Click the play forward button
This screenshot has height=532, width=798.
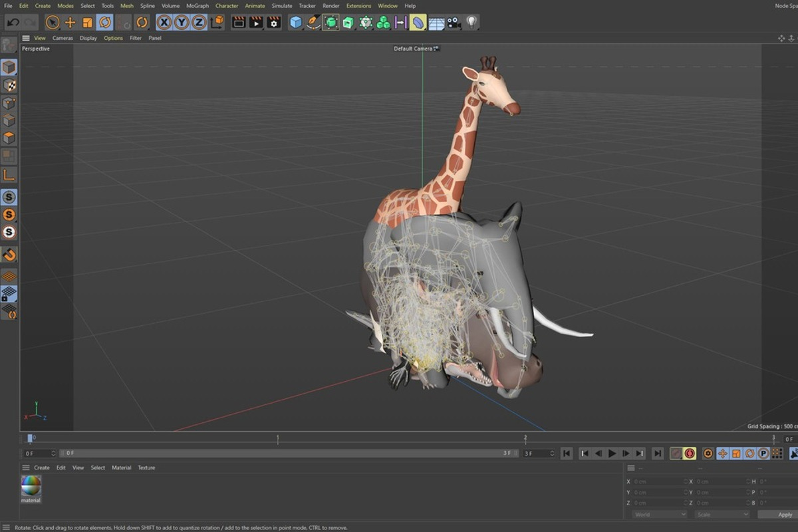(x=612, y=454)
